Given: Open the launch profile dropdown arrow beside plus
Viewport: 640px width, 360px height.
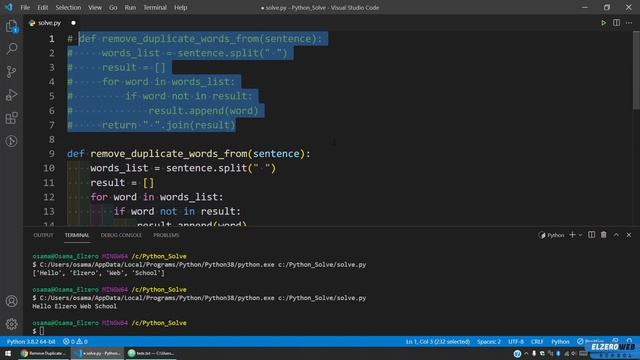Looking at the screenshot, I should coord(580,235).
